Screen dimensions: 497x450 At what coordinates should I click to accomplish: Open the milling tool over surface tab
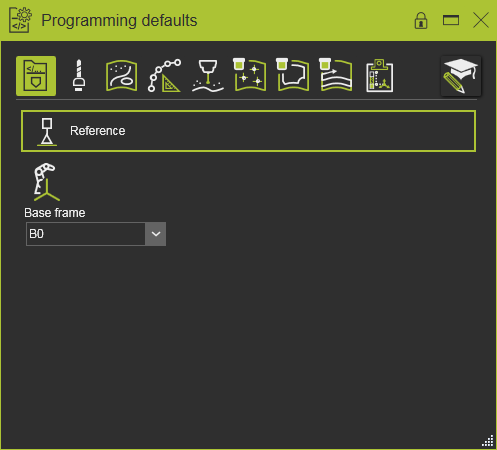pyautogui.click(x=208, y=76)
